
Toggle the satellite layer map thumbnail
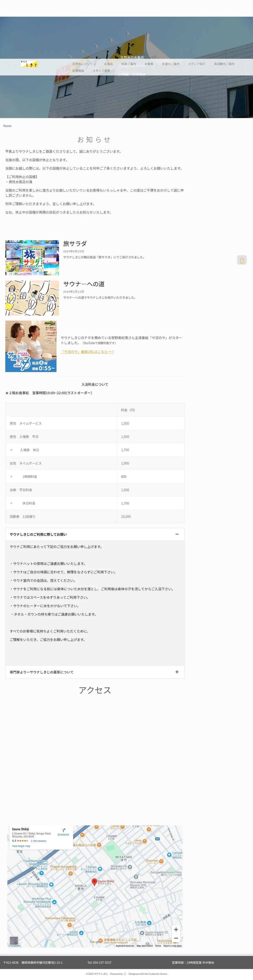pos(14,941)
